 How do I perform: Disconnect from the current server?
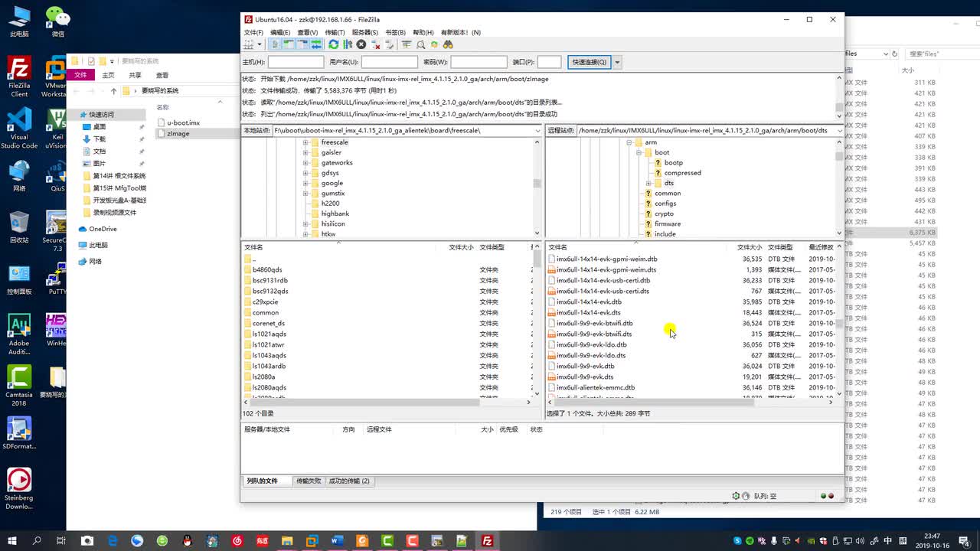[x=375, y=44]
